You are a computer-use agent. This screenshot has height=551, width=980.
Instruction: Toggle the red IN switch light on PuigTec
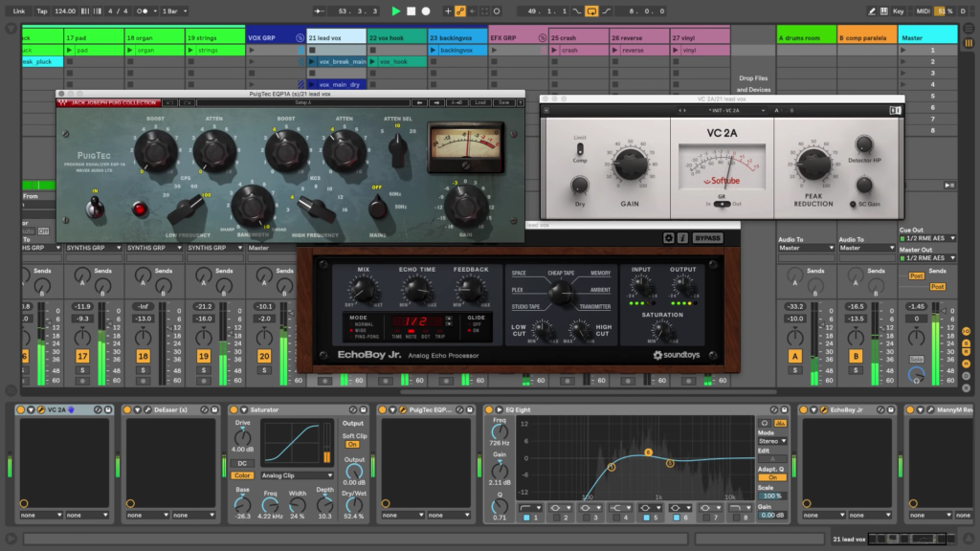pyautogui.click(x=140, y=209)
